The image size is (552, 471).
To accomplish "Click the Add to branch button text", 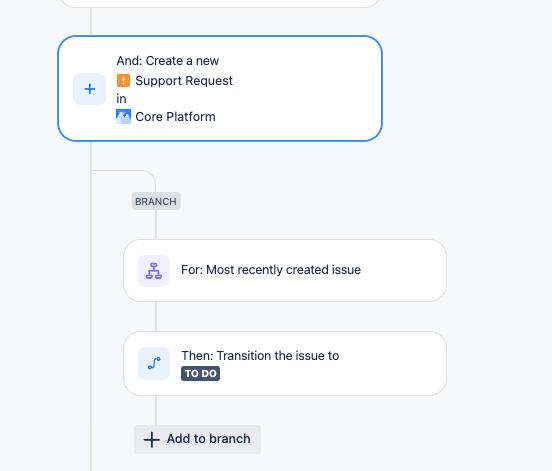I will (208, 439).
